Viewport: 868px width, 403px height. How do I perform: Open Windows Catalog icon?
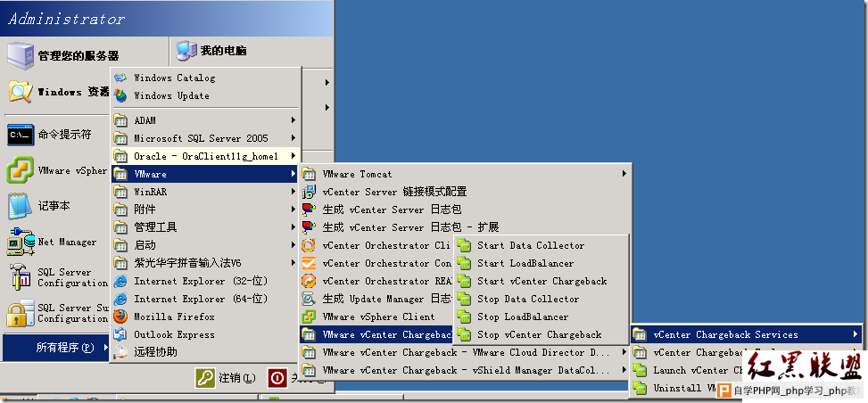pyautogui.click(x=120, y=78)
